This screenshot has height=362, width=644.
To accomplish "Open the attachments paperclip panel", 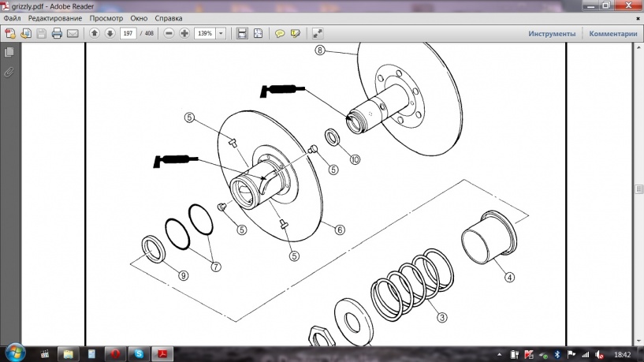I will pos(9,72).
